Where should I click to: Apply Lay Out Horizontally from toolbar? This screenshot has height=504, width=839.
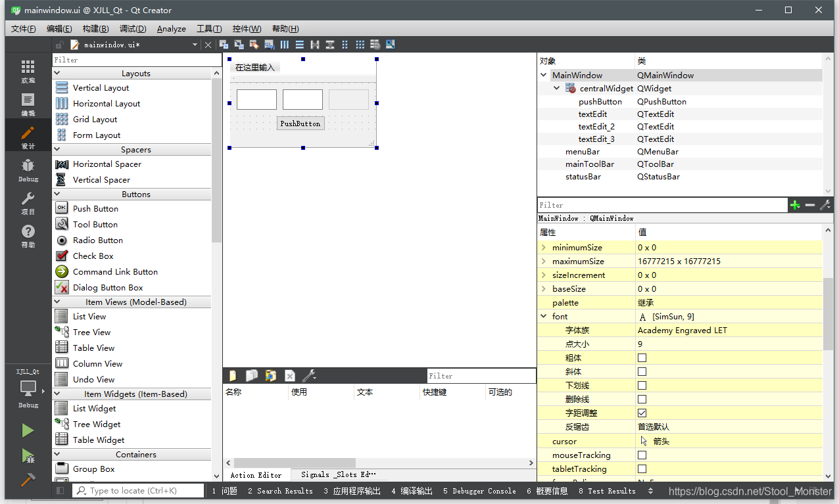click(x=285, y=45)
